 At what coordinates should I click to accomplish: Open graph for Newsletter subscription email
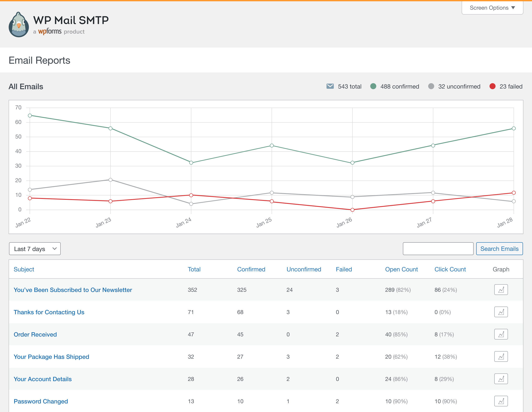(501, 290)
